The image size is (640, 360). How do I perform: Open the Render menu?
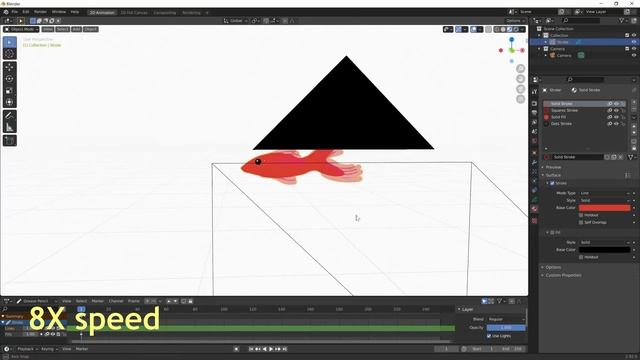tap(40, 12)
